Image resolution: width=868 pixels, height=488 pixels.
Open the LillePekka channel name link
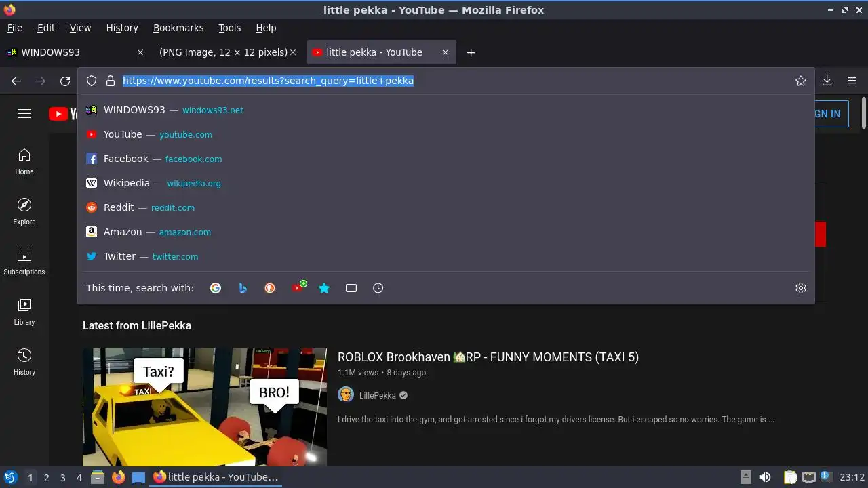[x=377, y=395]
